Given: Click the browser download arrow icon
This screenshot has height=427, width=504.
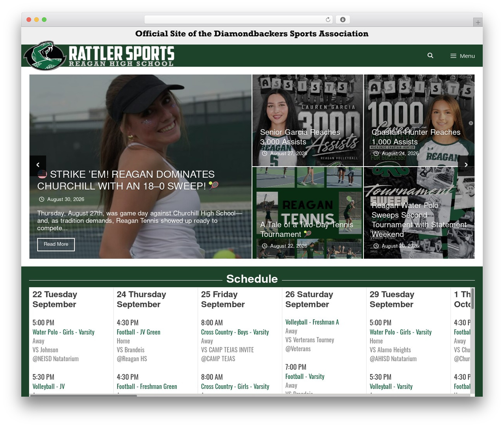Looking at the screenshot, I should 343,20.
